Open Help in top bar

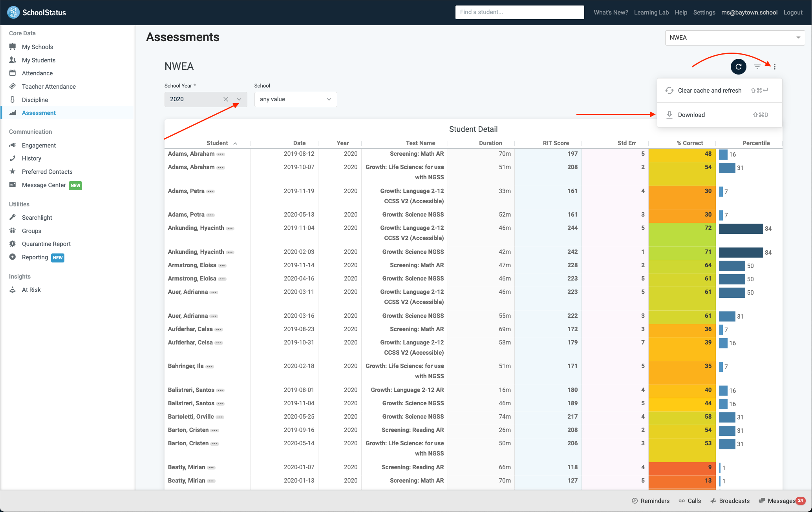coord(681,13)
